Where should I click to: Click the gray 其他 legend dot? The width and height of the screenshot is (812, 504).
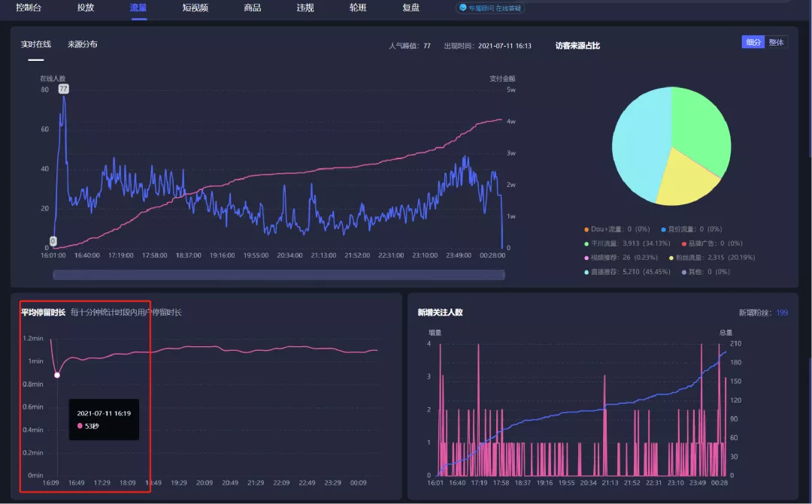pos(684,272)
